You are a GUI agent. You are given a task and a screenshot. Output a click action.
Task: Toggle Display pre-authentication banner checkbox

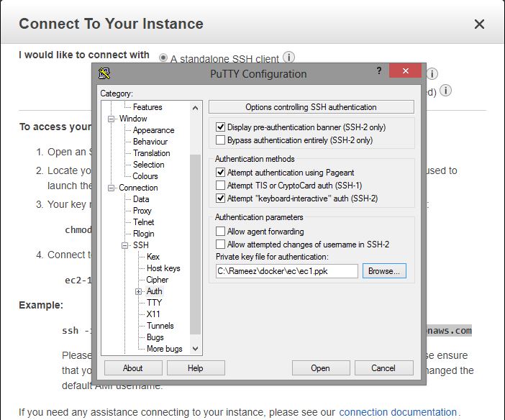(220, 127)
